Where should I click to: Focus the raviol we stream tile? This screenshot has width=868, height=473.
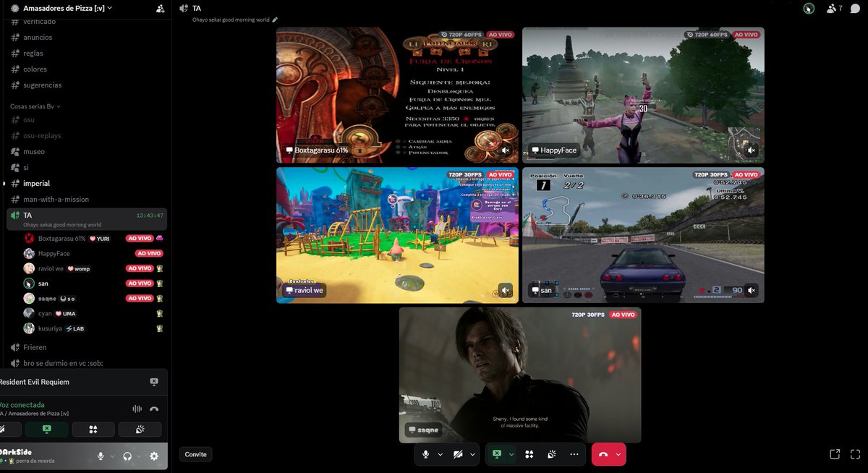pos(397,235)
